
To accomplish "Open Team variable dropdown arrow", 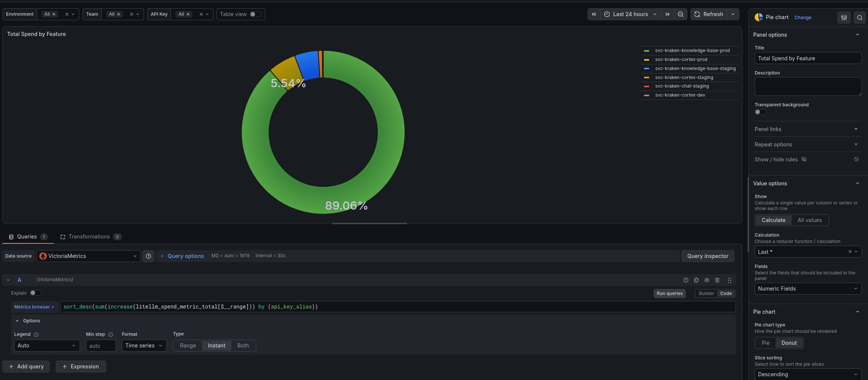I will [138, 14].
